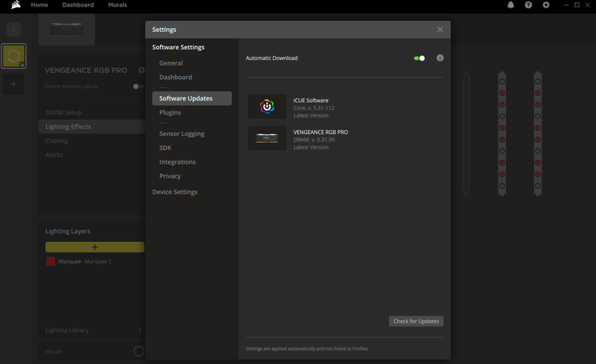Click the Corsair sails logo
This screenshot has width=596, height=364.
16,4
